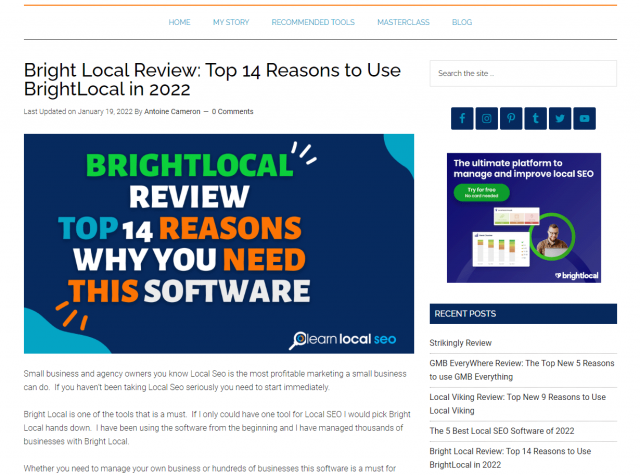Image resolution: width=640 pixels, height=475 pixels.
Task: Click the Pinterest social icon
Action: 511,118
